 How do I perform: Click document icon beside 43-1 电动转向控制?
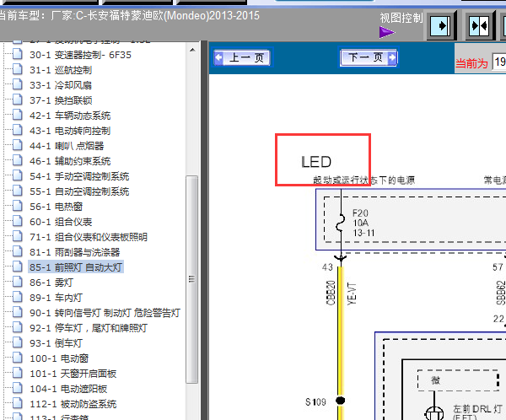click(18, 130)
